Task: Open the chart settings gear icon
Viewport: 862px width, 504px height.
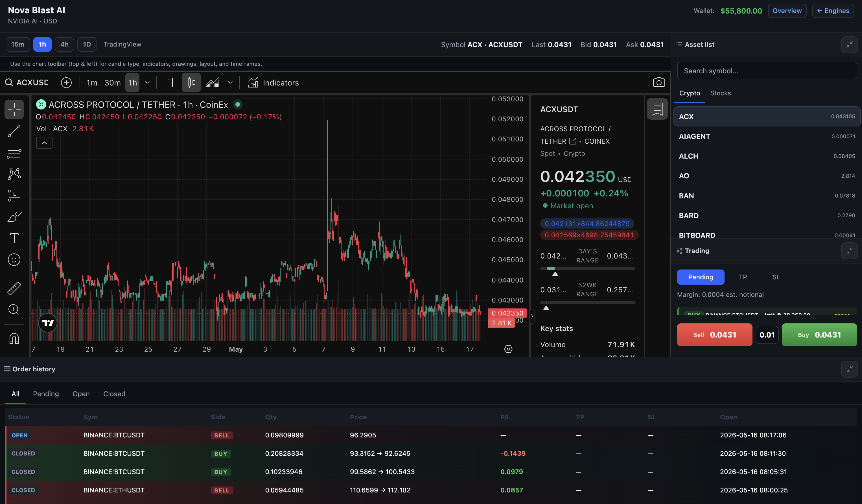Action: 508,349
